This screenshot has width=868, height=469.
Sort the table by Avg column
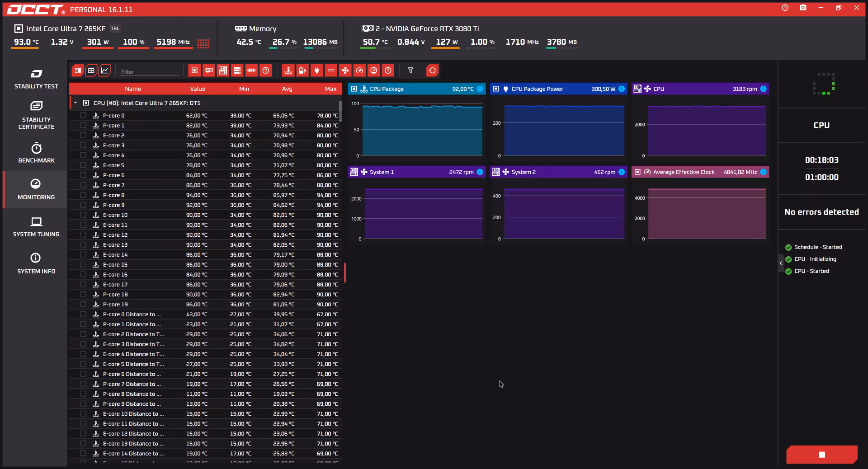tap(287, 89)
